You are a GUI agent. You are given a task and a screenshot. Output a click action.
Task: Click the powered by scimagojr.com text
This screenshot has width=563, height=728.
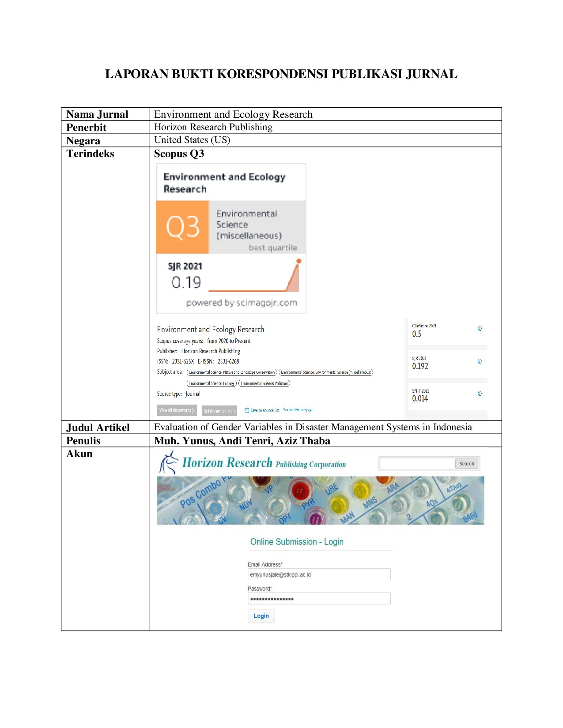pyautogui.click(x=242, y=303)
